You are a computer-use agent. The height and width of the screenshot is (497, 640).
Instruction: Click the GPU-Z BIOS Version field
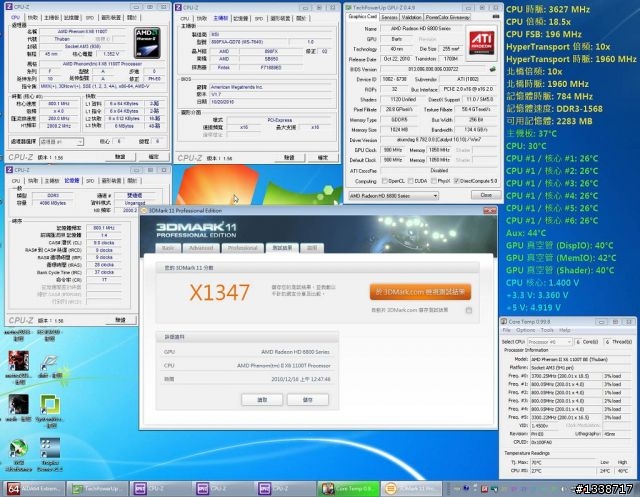(434, 69)
